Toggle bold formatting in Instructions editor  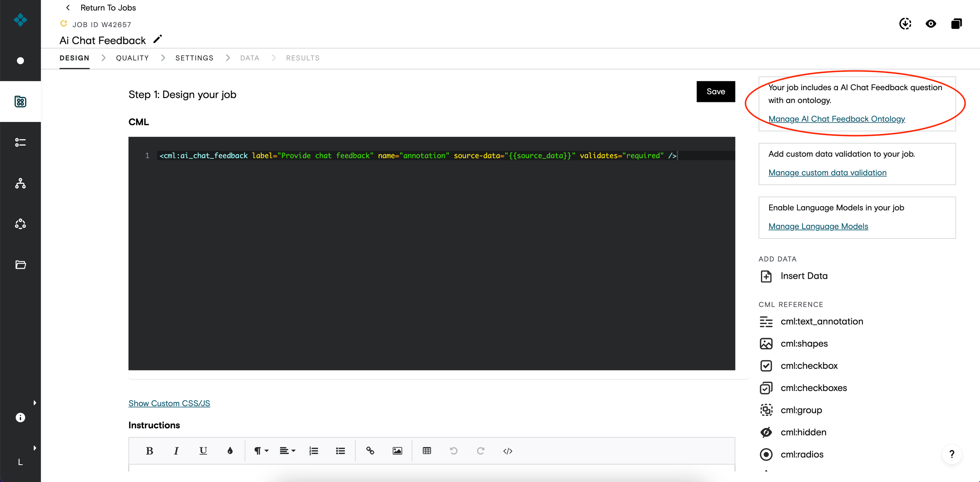click(x=149, y=451)
